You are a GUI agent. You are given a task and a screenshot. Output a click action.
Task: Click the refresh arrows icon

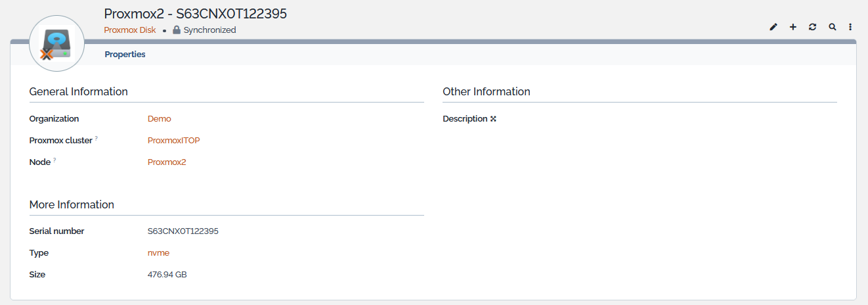[x=813, y=27]
